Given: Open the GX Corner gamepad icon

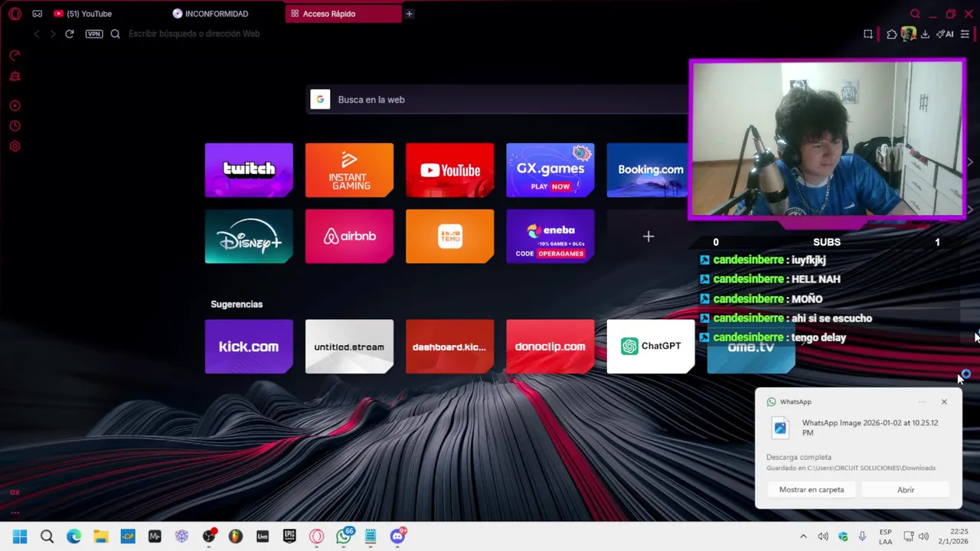Looking at the screenshot, I should [37, 14].
